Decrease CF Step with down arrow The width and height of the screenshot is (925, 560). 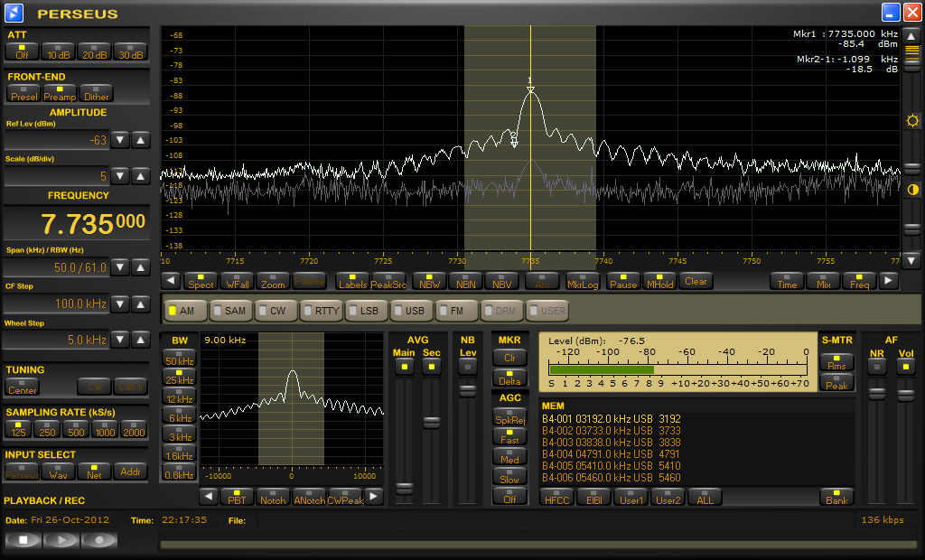click(x=120, y=303)
